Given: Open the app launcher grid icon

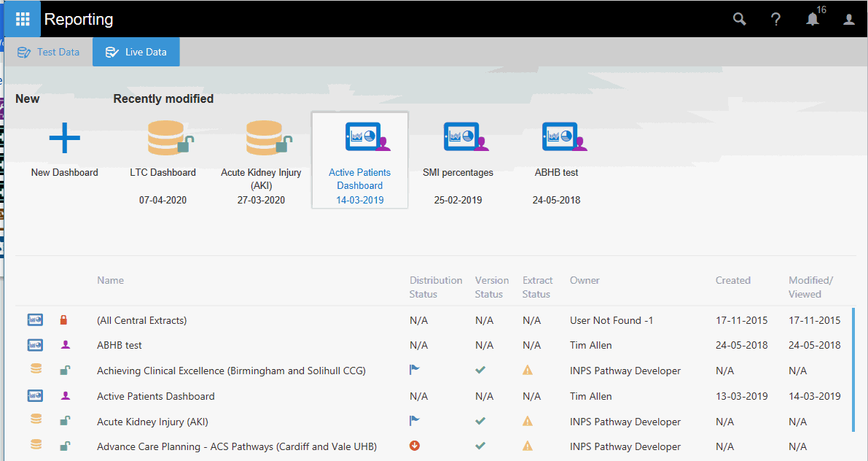Looking at the screenshot, I should click(x=23, y=19).
